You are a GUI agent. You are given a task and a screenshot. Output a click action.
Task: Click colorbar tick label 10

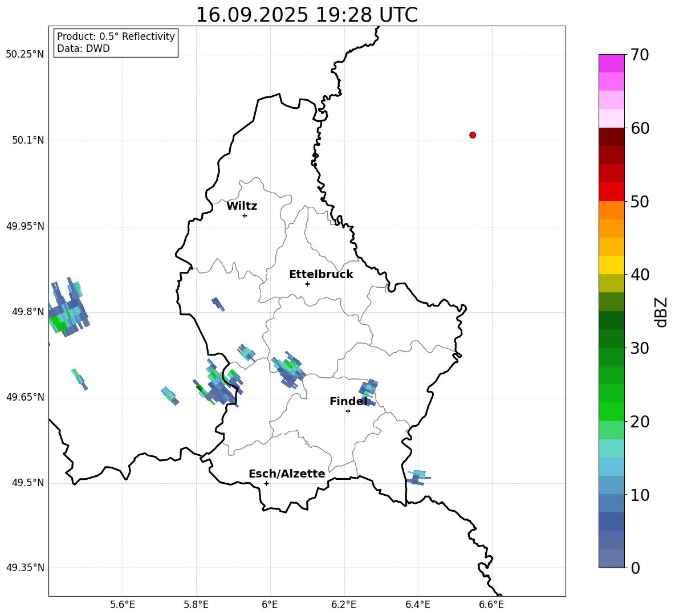point(639,495)
